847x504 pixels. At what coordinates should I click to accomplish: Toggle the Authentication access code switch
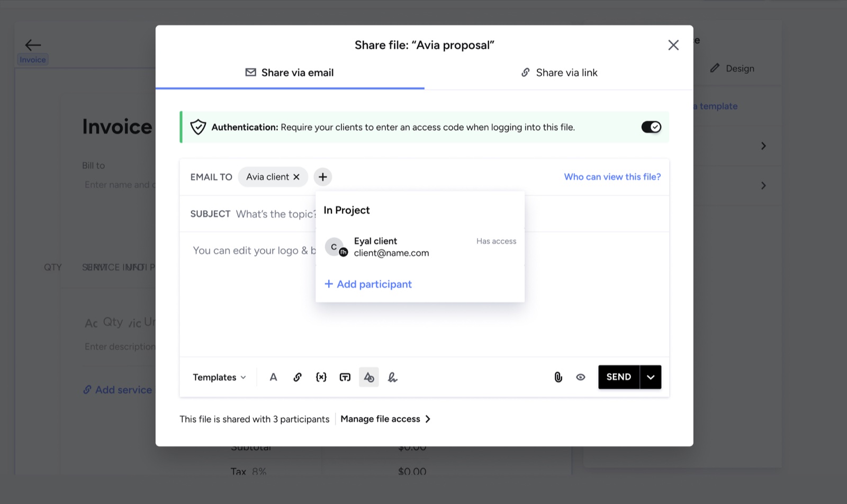[x=651, y=127]
